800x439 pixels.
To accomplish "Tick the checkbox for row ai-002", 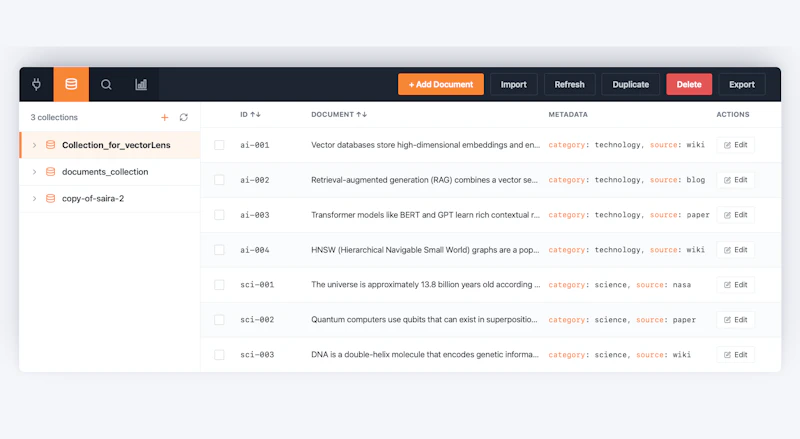I will coord(219,180).
